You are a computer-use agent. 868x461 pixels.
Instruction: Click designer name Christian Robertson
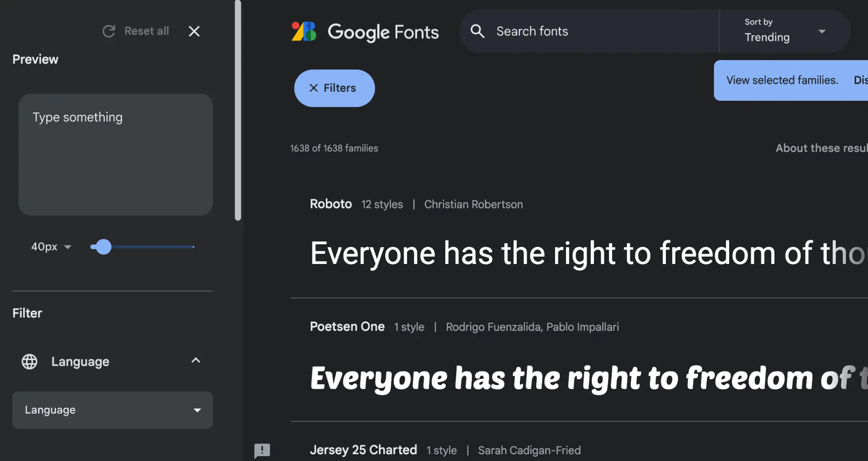(473, 204)
